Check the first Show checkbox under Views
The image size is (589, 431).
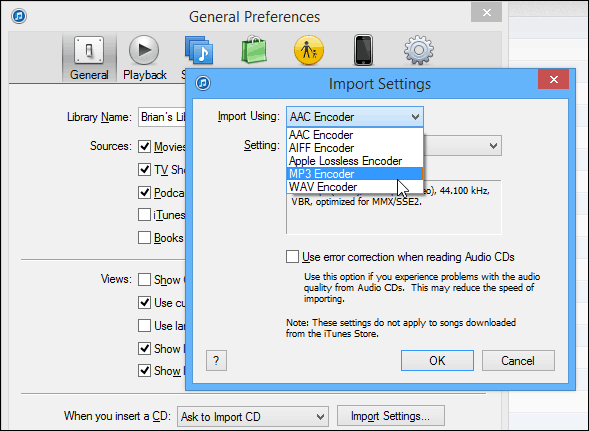point(144,280)
